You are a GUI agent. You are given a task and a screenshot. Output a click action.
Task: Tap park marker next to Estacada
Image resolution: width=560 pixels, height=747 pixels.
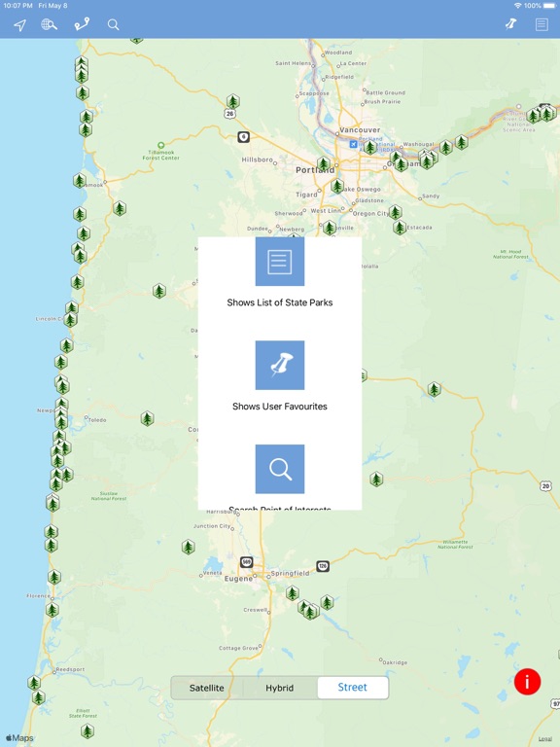pyautogui.click(x=400, y=228)
